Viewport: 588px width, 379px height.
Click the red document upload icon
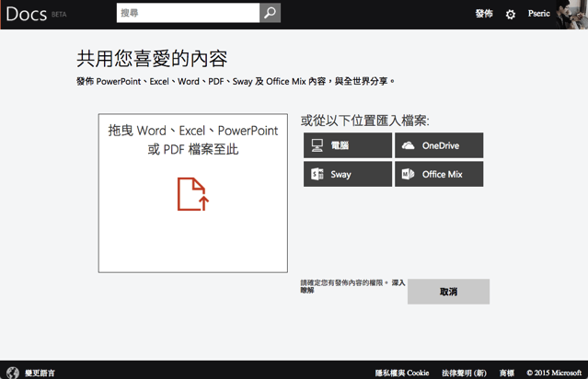(193, 194)
